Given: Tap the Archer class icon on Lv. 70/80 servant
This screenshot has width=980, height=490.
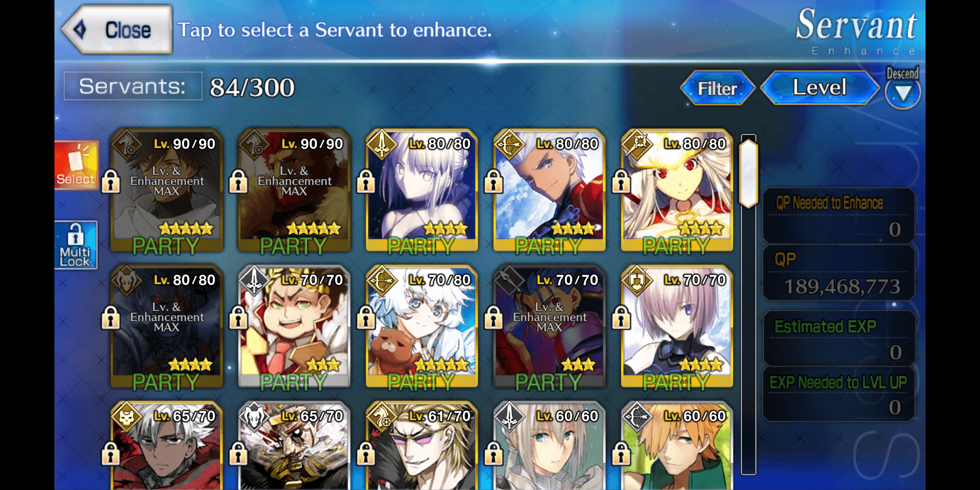Looking at the screenshot, I should 381,281.
